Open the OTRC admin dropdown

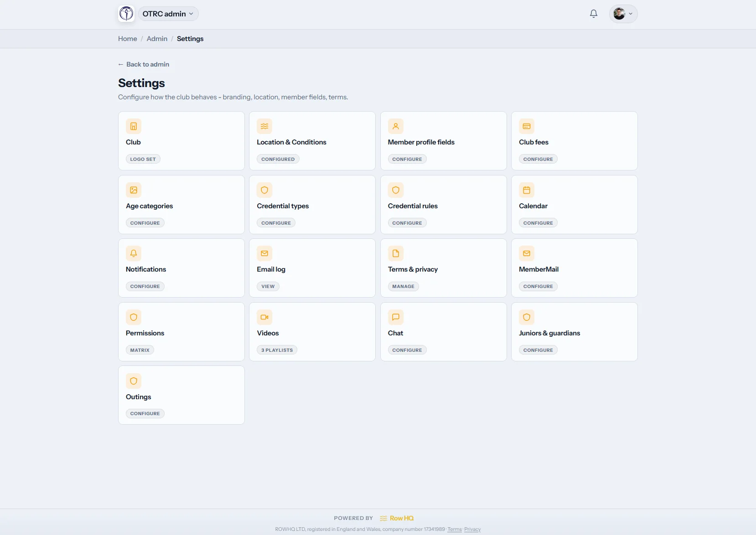tap(168, 14)
